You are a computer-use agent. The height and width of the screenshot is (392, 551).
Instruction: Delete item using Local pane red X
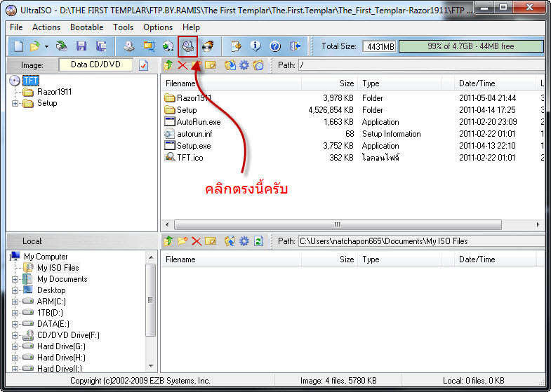(x=197, y=241)
